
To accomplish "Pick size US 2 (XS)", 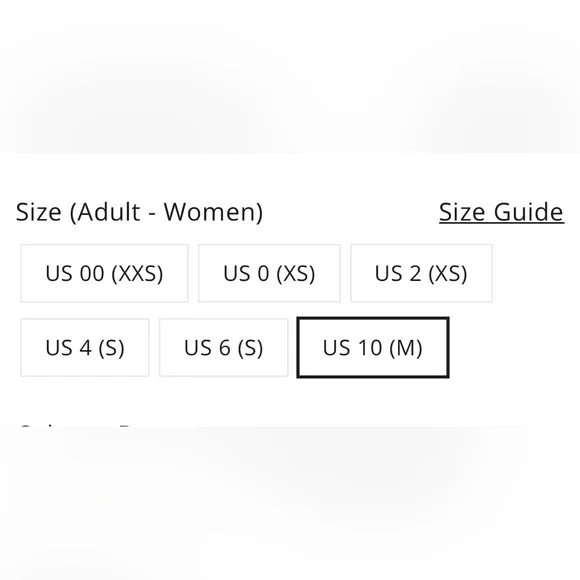I will click(421, 273).
